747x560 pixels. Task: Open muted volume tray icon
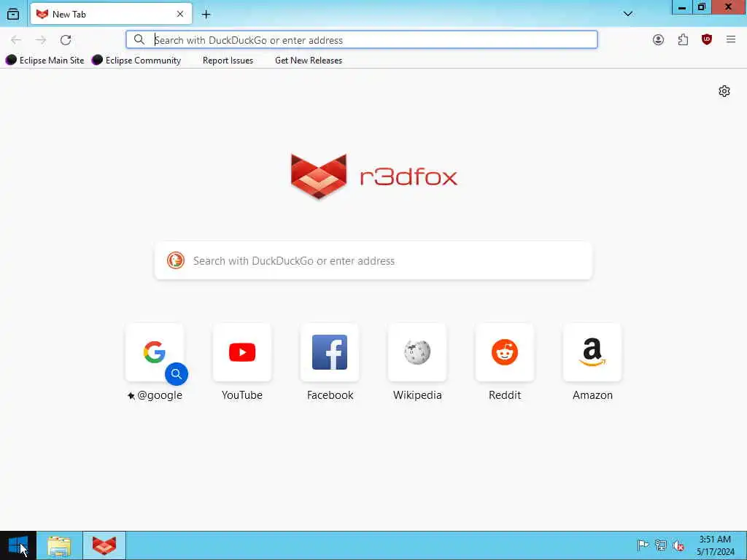click(x=678, y=545)
